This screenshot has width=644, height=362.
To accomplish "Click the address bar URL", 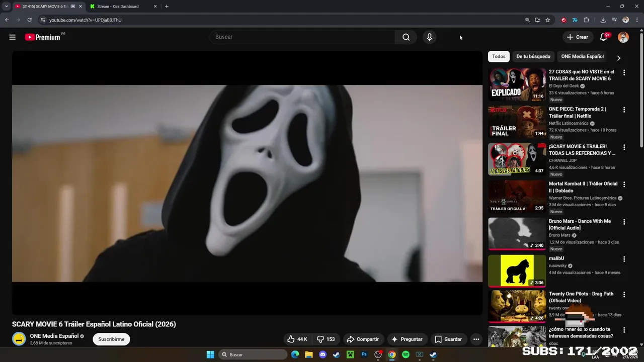I will (x=86, y=20).
